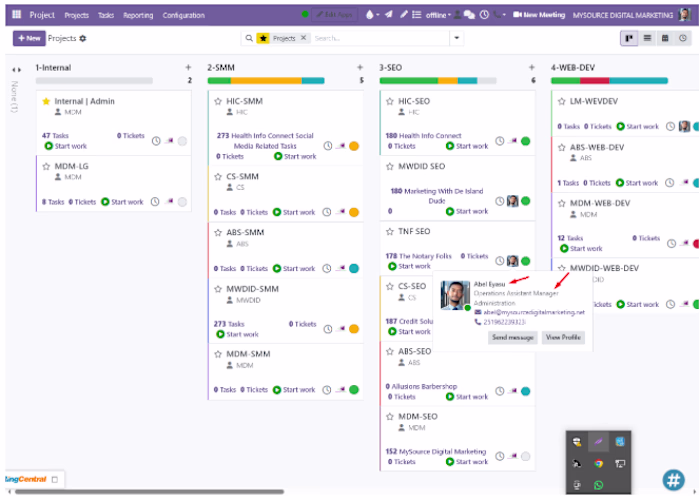The width and height of the screenshot is (700, 500).
Task: Click the purple feather tray icon
Action: [598, 442]
